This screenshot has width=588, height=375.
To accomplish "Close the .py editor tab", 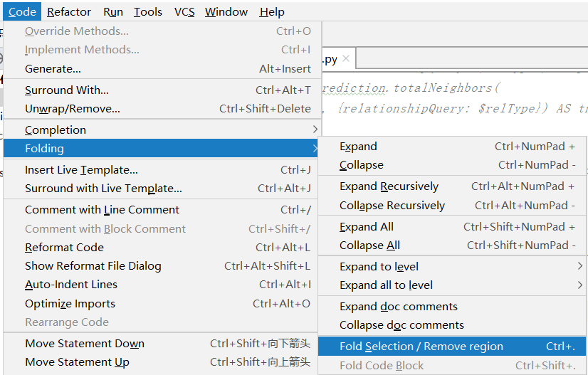I will [x=346, y=58].
